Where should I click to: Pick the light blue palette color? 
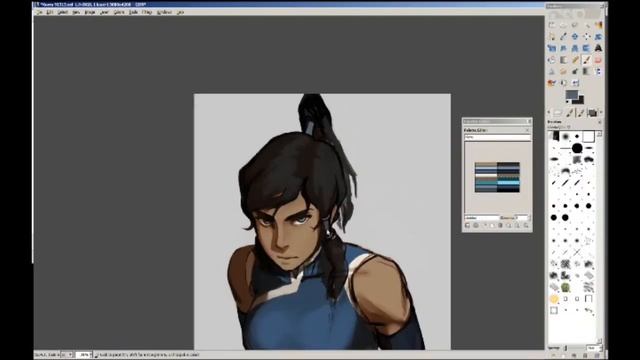pyautogui.click(x=508, y=182)
